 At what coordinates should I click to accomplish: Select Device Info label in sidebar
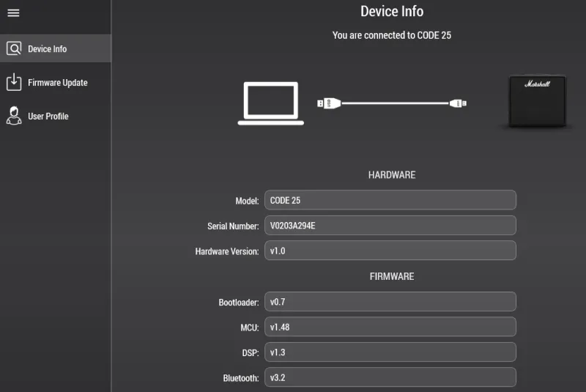click(47, 49)
